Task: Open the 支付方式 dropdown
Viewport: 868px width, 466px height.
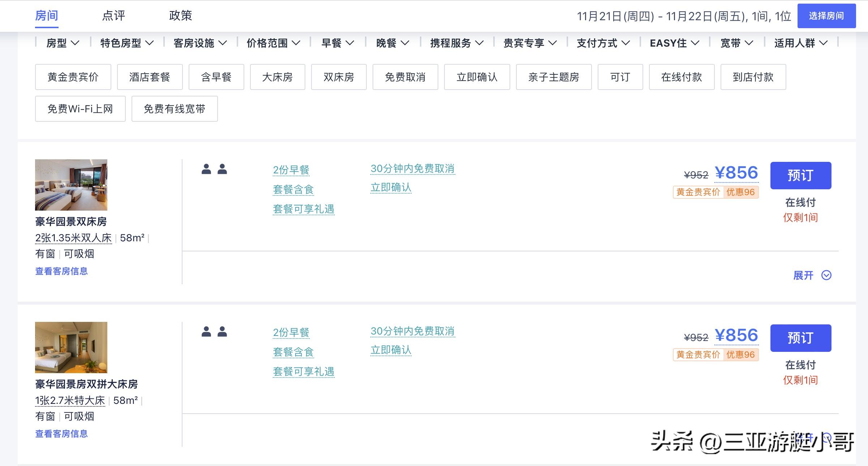Action: 603,43
